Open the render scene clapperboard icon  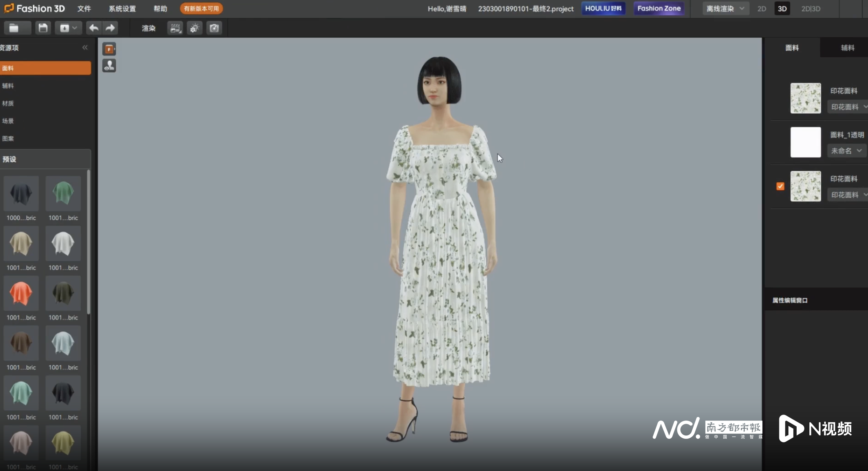coord(175,28)
